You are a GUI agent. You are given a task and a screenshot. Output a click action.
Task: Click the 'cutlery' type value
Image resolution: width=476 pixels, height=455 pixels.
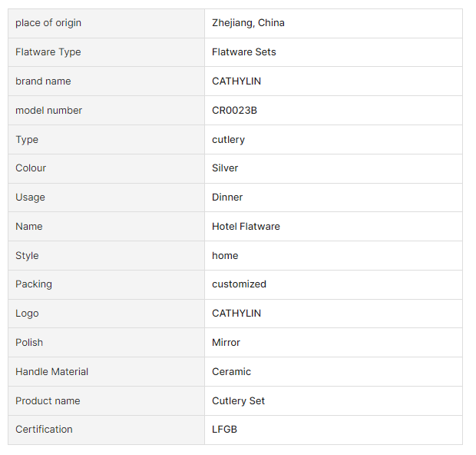[x=228, y=140]
